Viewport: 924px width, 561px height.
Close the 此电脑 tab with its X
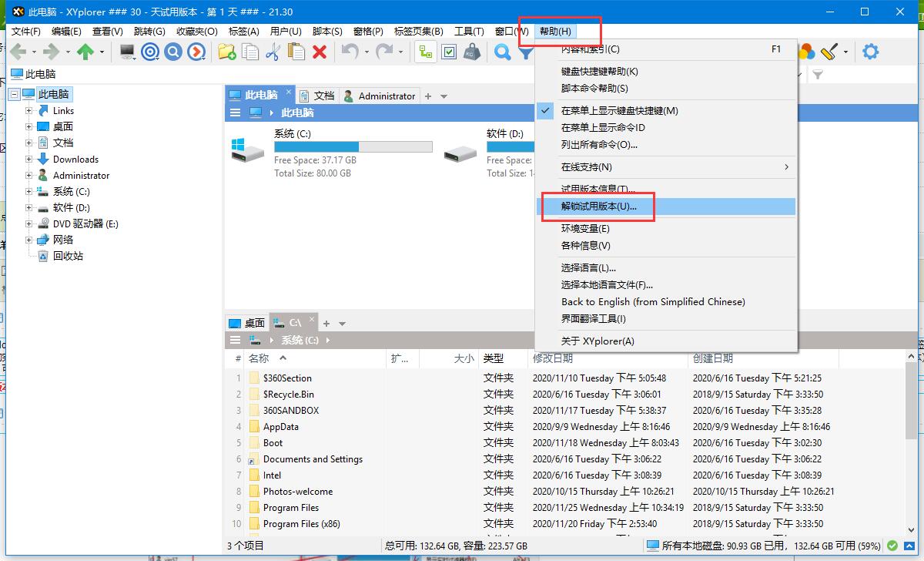(290, 92)
